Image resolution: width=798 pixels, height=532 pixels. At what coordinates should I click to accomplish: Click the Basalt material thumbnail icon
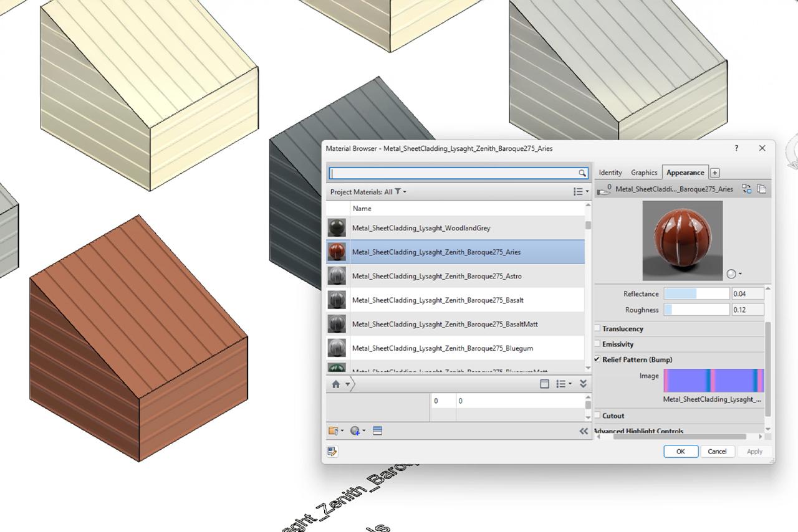click(x=337, y=300)
